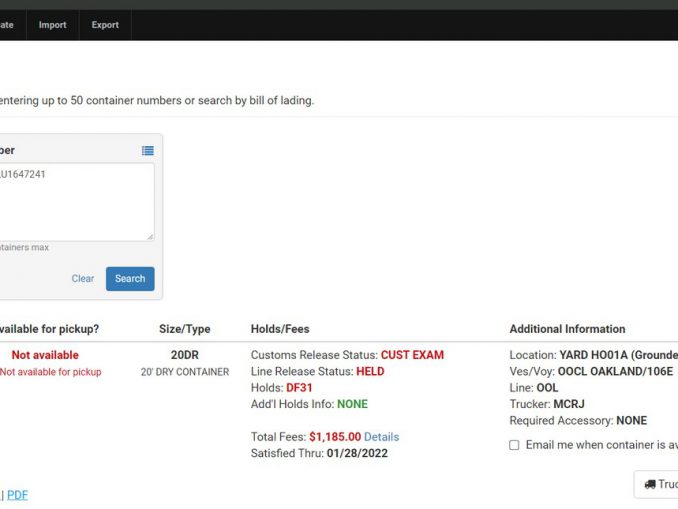Enable email me when container is available

tap(514, 445)
